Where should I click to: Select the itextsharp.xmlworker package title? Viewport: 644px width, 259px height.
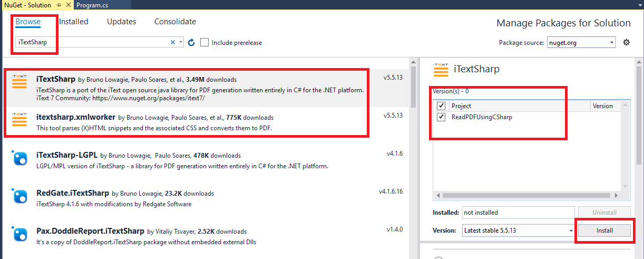76,117
